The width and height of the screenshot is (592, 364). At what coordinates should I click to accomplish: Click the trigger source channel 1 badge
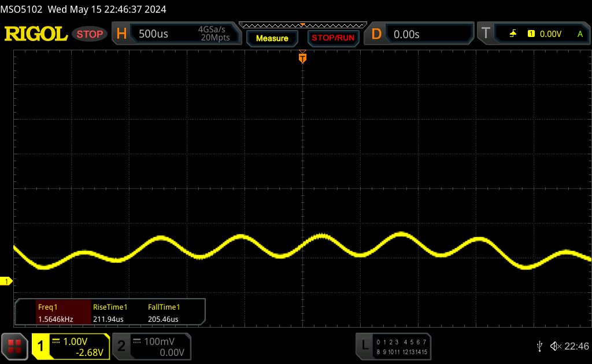click(x=531, y=34)
